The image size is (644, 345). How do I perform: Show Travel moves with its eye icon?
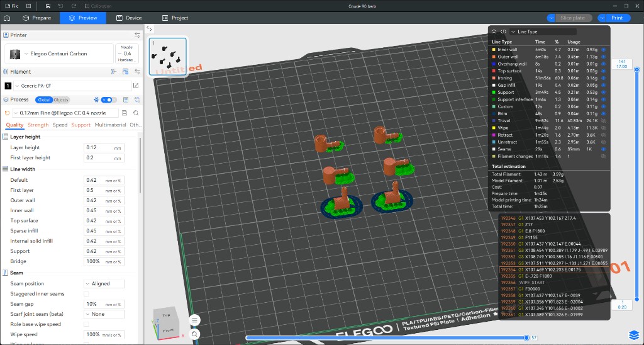603,121
